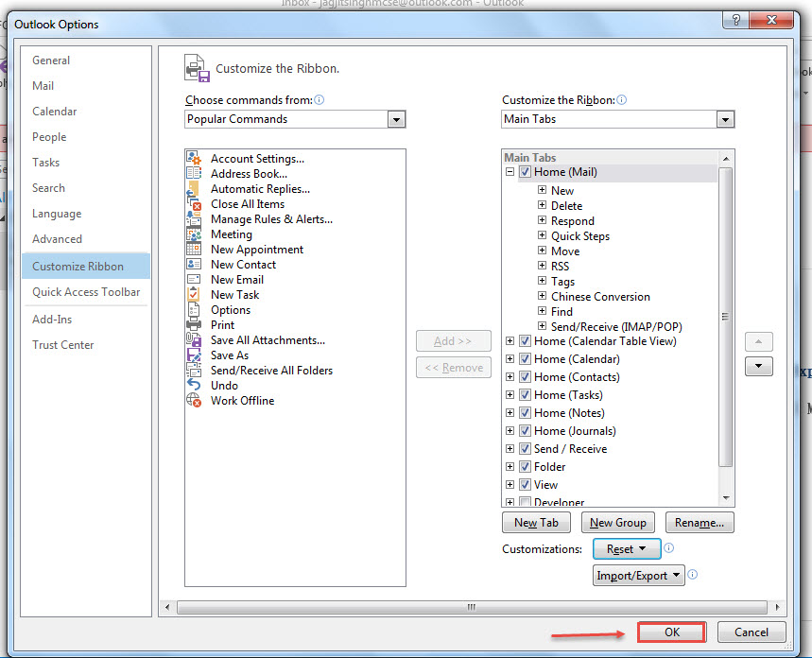Click the Save All Attachments icon
812x658 pixels.
[x=194, y=340]
